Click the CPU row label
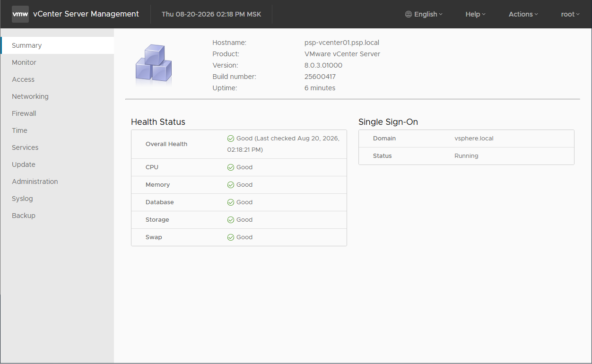Viewport: 592px width, 364px height. 152,167
